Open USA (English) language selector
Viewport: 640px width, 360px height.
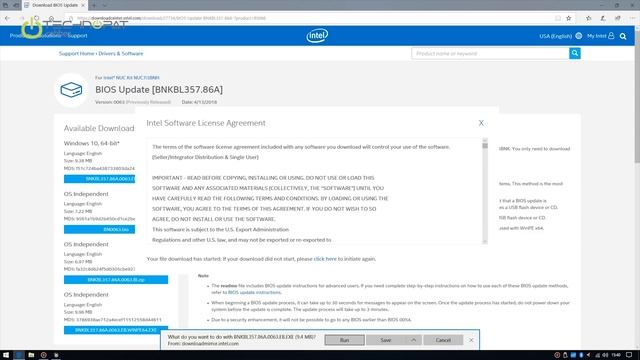click(555, 36)
